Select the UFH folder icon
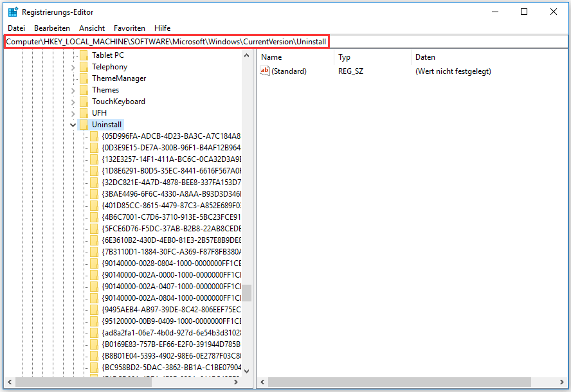Screen dimensions: 571x392 coord(84,113)
